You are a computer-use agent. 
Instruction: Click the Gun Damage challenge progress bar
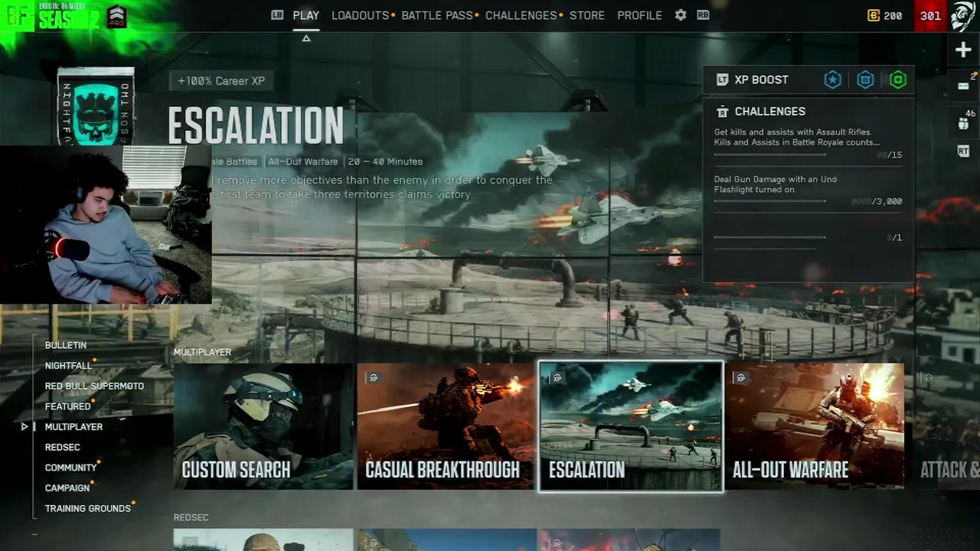[x=770, y=201]
